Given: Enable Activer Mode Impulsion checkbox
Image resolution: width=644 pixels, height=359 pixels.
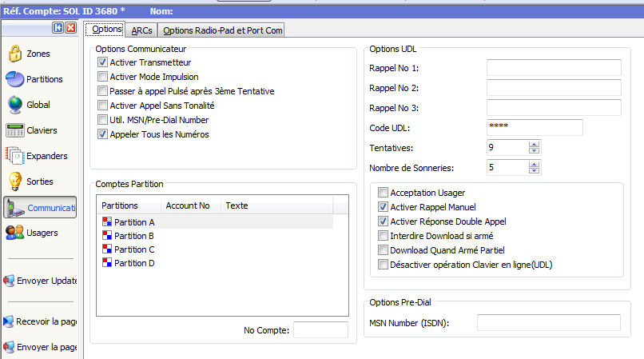Looking at the screenshot, I should tap(102, 77).
